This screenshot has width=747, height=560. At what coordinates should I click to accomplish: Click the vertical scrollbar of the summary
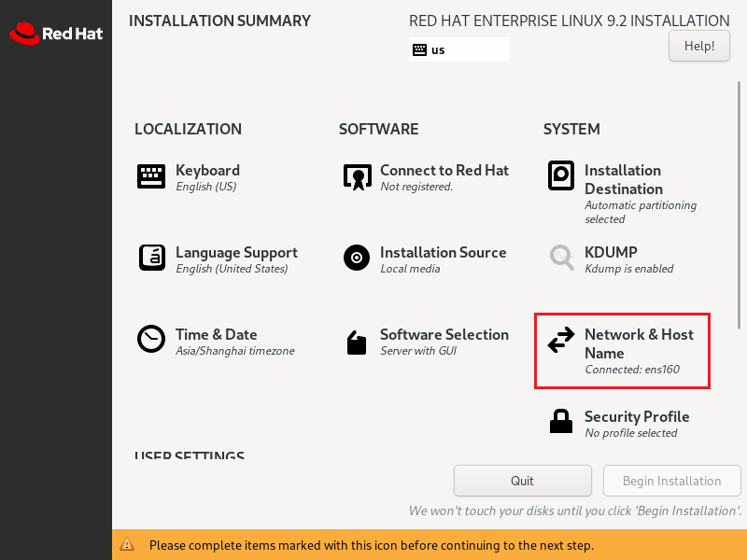(x=739, y=204)
